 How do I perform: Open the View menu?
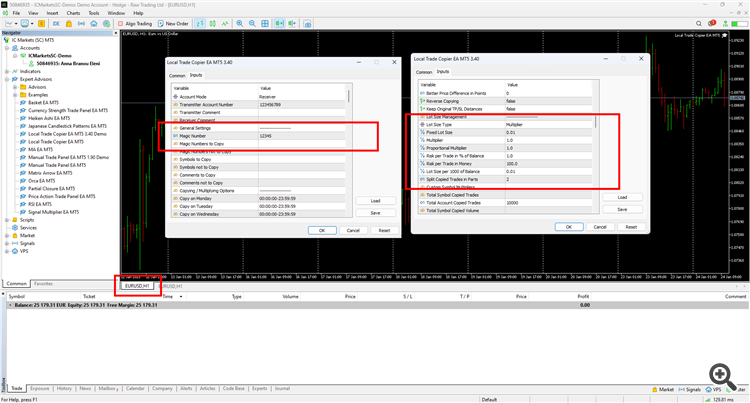33,13
